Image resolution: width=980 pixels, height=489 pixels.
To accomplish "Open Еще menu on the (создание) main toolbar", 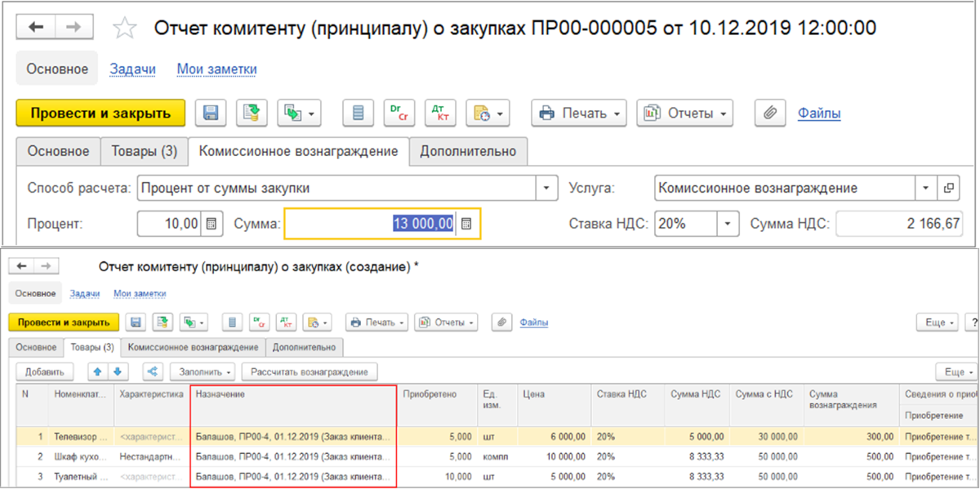I will pos(936,322).
